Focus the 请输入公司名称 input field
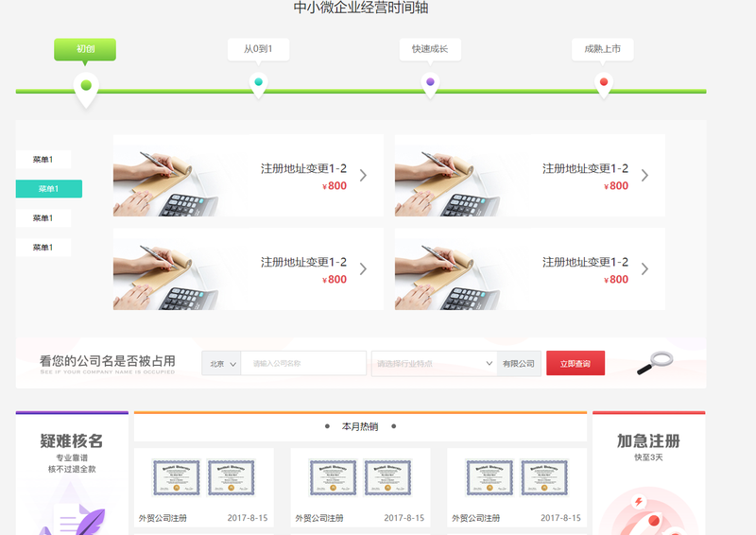Image resolution: width=756 pixels, height=535 pixels. pyautogui.click(x=303, y=363)
